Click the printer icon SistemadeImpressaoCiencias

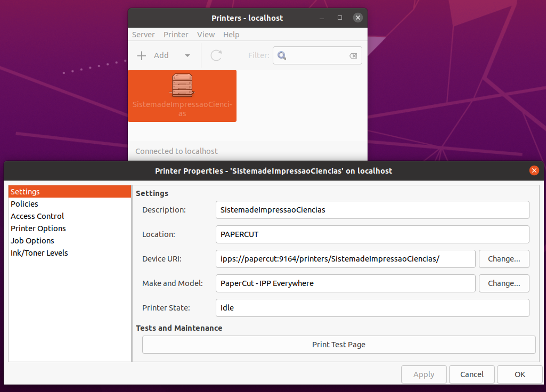pyautogui.click(x=182, y=86)
